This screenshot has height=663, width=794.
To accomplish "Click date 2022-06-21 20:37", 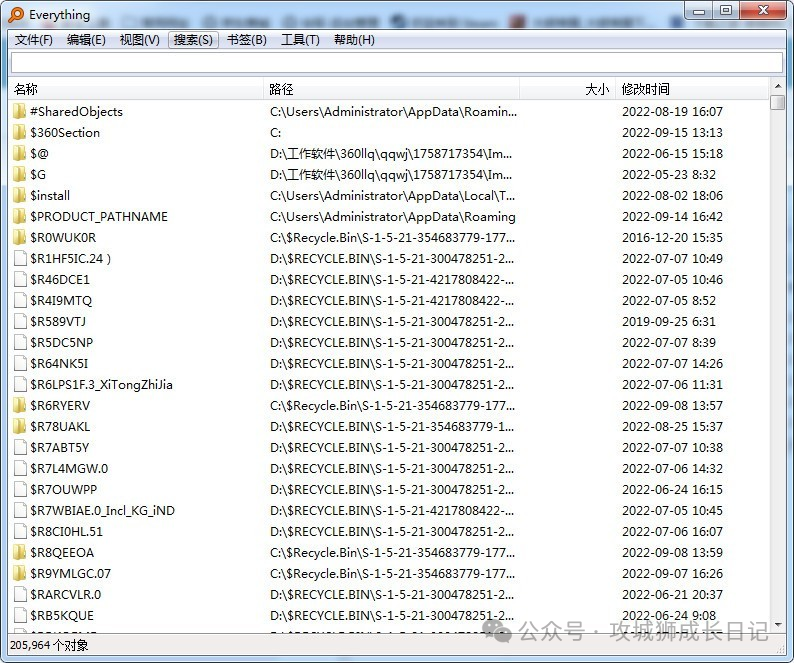I will pyautogui.click(x=672, y=595).
